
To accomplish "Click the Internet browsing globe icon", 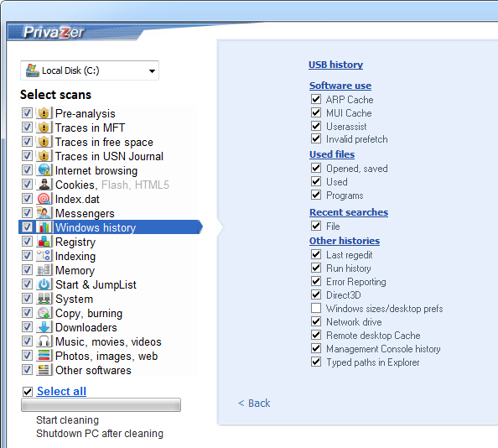I will [44, 170].
